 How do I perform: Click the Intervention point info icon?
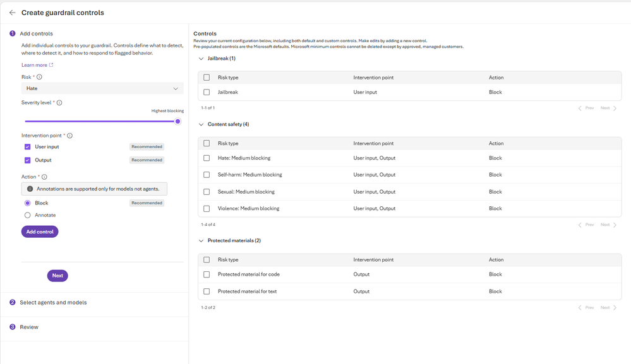tap(69, 136)
